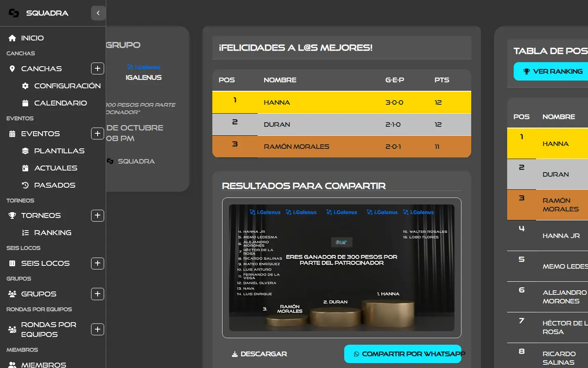Select the HANNA first place row

pyautogui.click(x=342, y=102)
